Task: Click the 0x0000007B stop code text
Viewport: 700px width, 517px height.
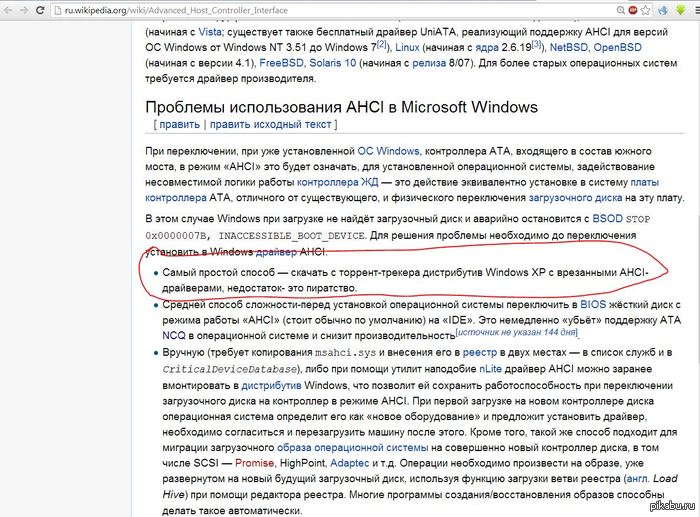Action: point(178,235)
